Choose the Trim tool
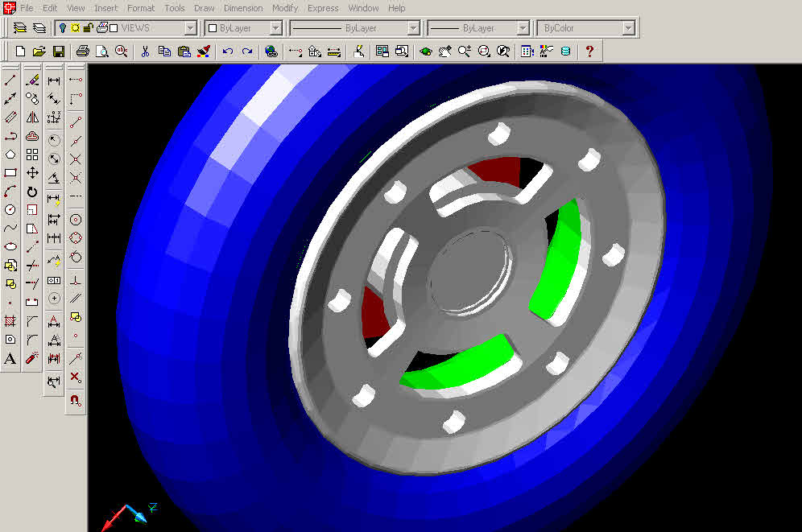The width and height of the screenshot is (802, 532). click(32, 266)
